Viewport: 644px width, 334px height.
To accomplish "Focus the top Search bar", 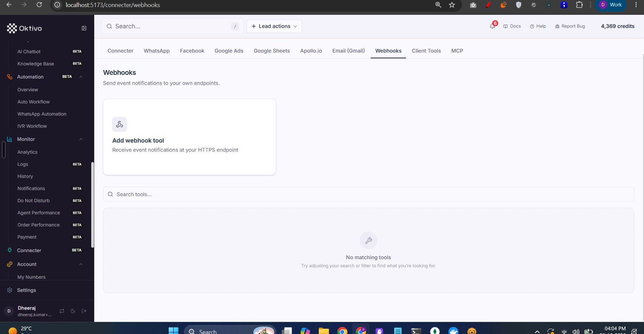I will pyautogui.click(x=173, y=26).
